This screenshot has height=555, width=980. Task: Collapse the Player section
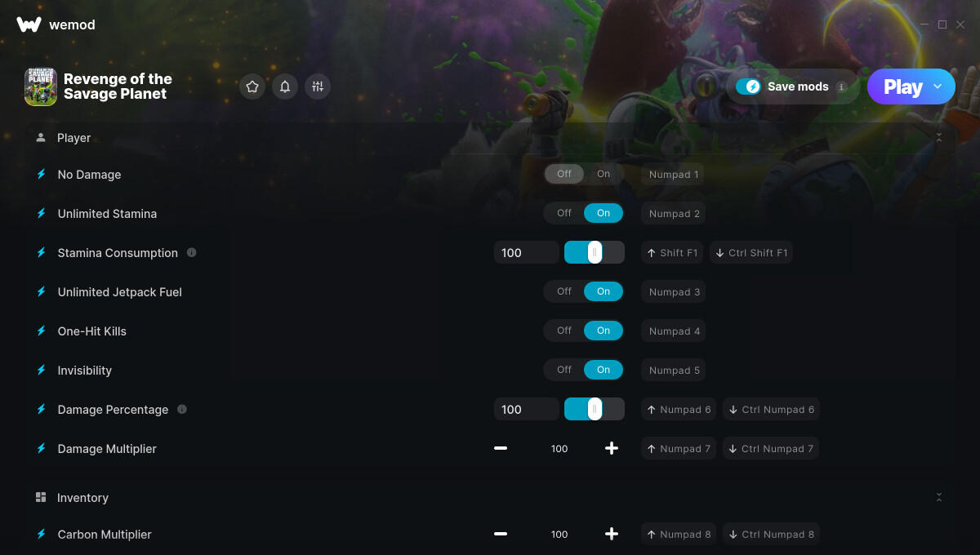click(x=939, y=138)
